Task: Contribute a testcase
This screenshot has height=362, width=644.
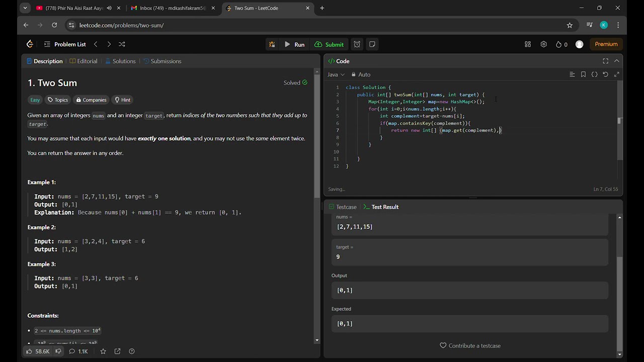Action: coord(470,346)
